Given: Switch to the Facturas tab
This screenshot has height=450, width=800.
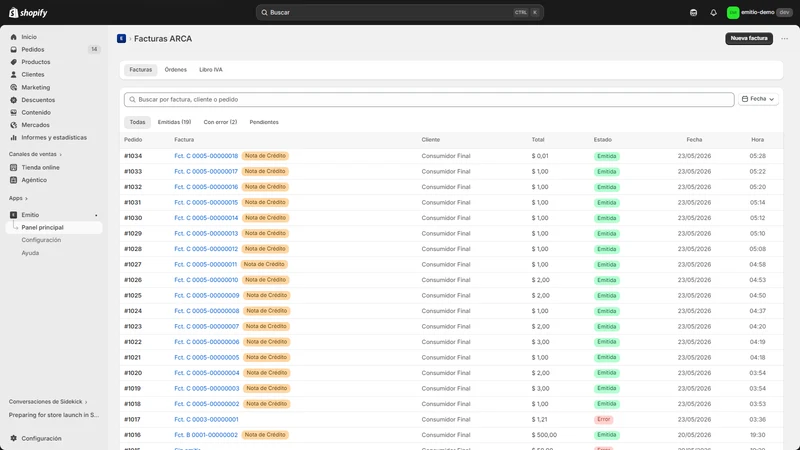Looking at the screenshot, I should pos(140,69).
